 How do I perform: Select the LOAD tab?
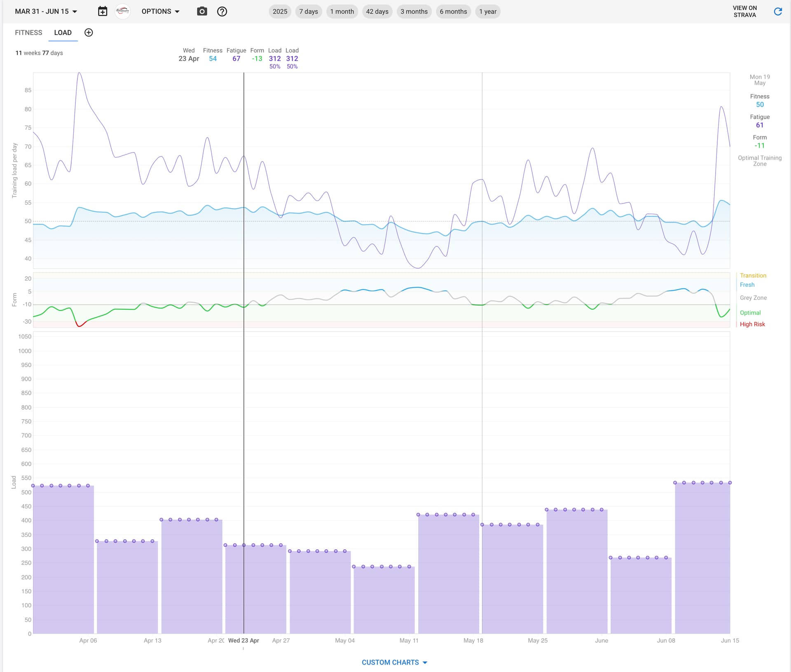coord(63,33)
